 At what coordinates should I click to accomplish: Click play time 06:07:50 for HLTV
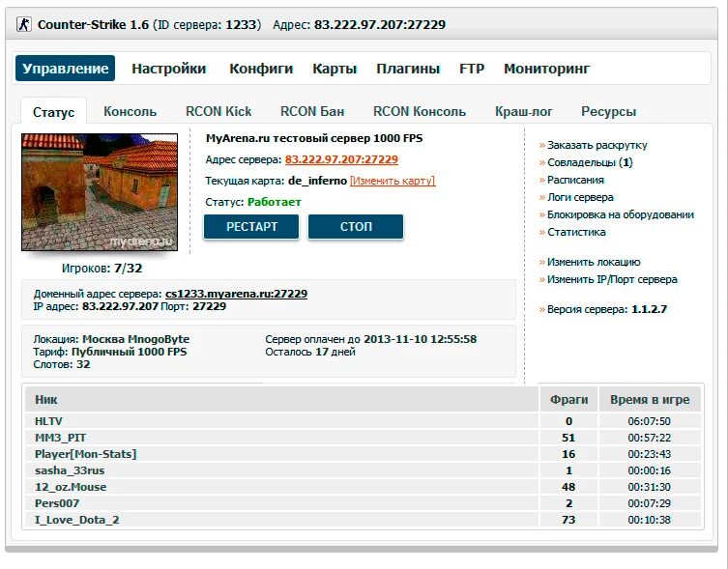(x=649, y=421)
